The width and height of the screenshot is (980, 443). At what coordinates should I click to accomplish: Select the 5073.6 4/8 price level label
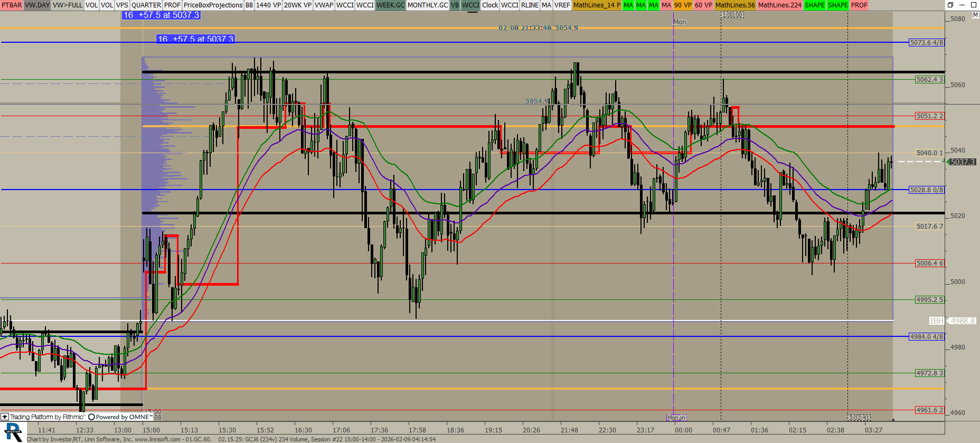(926, 43)
